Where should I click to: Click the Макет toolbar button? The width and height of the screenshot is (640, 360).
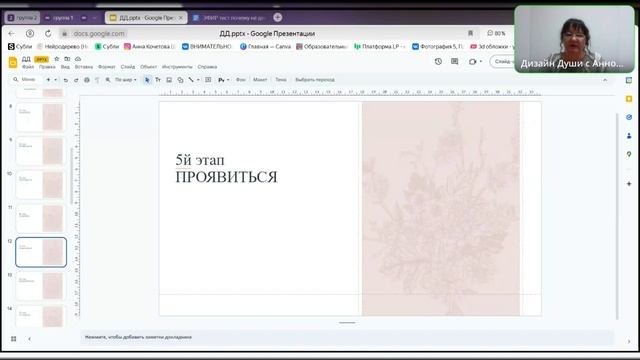pyautogui.click(x=260, y=80)
